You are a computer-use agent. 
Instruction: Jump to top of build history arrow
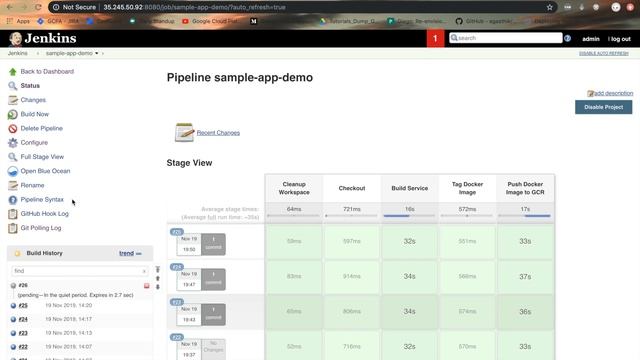click(158, 269)
